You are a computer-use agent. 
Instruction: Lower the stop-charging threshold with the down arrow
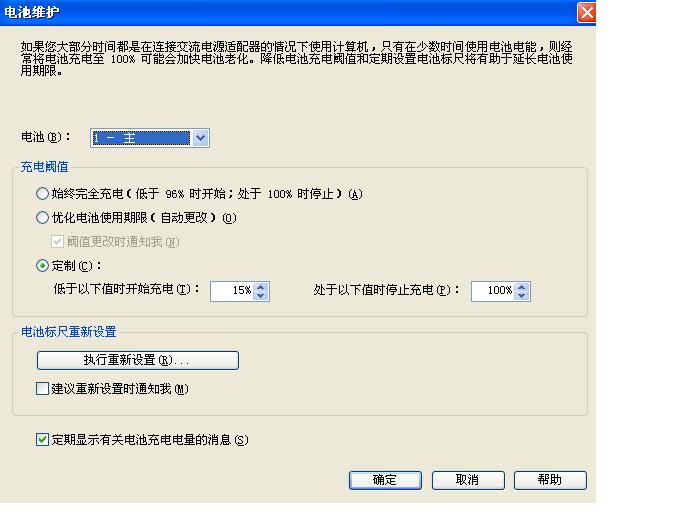coord(522,296)
